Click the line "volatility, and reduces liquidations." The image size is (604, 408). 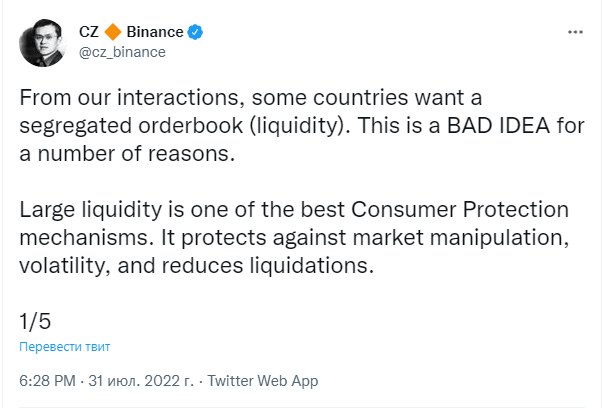pyautogui.click(x=196, y=265)
